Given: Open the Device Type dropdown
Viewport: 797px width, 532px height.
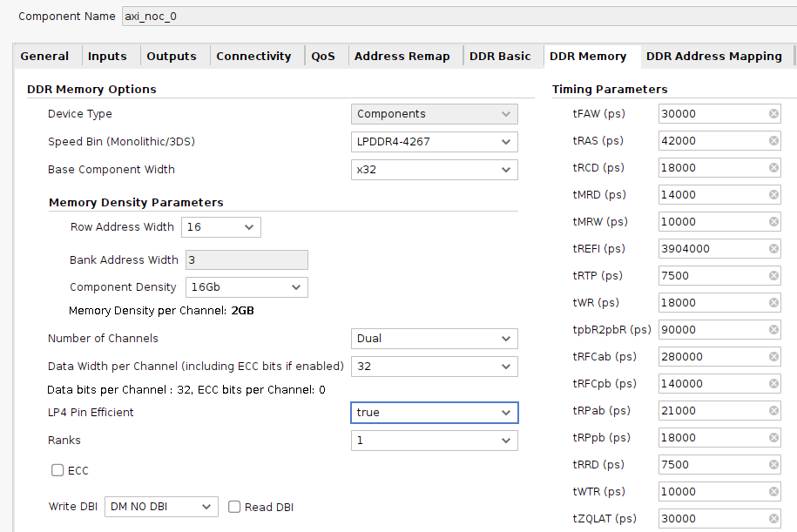Looking at the screenshot, I should pyautogui.click(x=434, y=113).
